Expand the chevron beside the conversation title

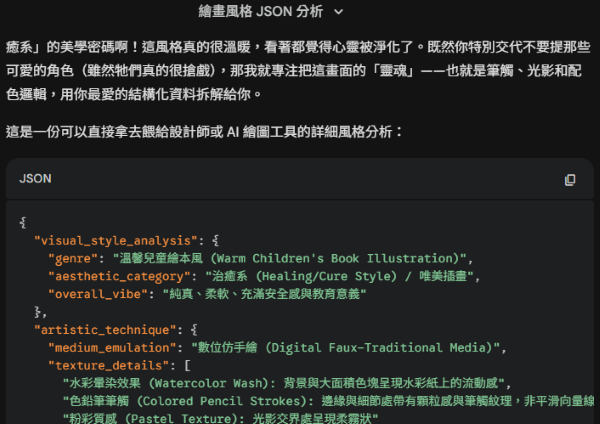[338, 12]
